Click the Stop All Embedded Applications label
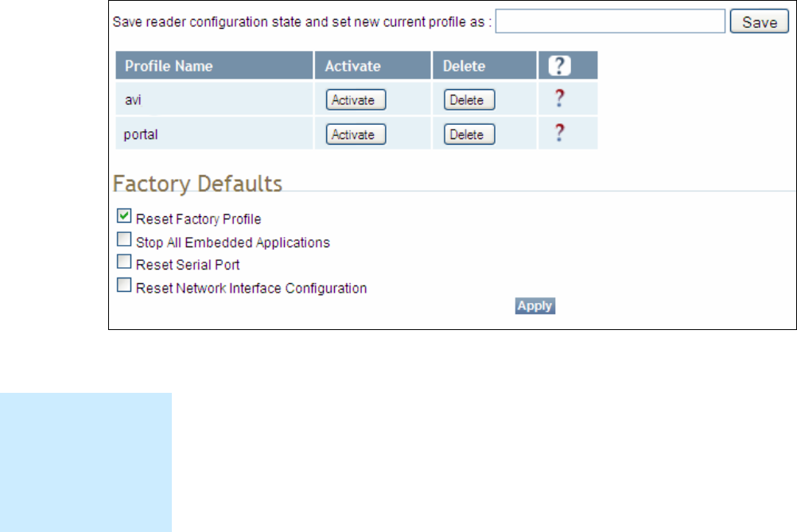The image size is (797, 532). coord(233,243)
